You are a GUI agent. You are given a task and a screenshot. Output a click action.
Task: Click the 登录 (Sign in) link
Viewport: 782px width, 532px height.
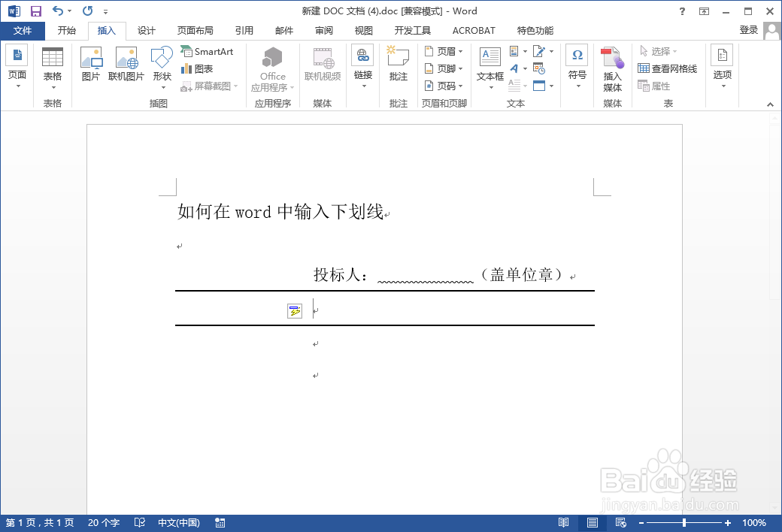(749, 31)
